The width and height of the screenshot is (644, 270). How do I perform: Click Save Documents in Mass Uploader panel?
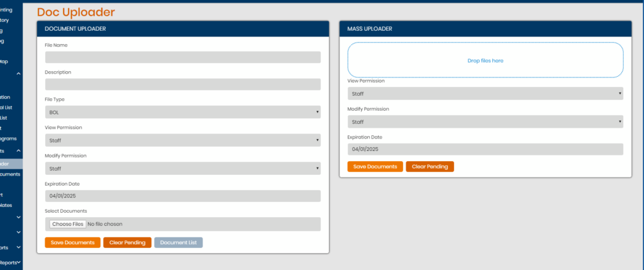pyautogui.click(x=375, y=166)
